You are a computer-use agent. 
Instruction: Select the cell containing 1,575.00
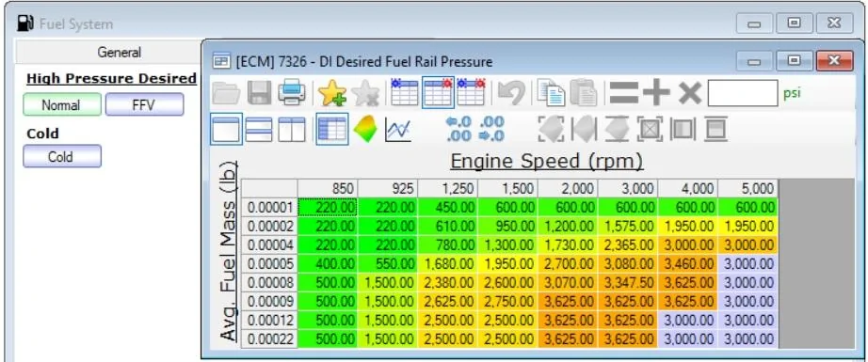tap(628, 226)
